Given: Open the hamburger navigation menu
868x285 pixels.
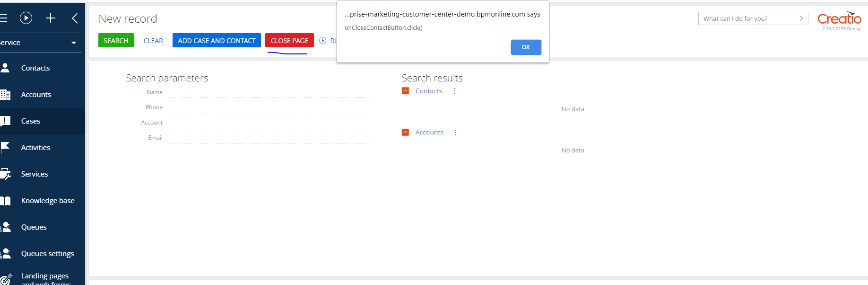Looking at the screenshot, I should point(3,18).
